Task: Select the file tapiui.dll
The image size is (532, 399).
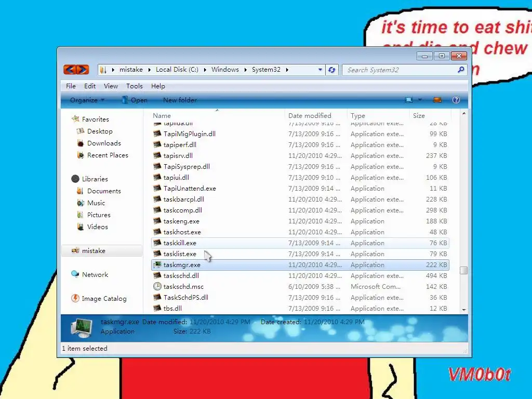Action: point(300,178)
